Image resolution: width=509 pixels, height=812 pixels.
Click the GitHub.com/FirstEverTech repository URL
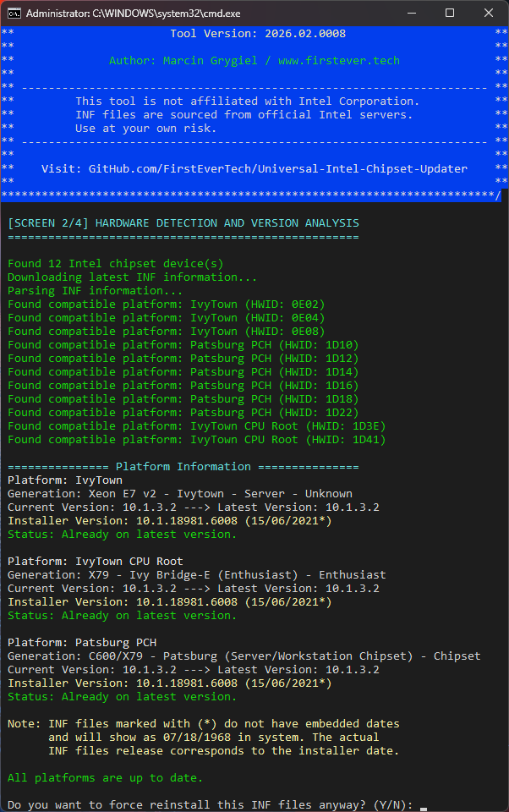277,169
